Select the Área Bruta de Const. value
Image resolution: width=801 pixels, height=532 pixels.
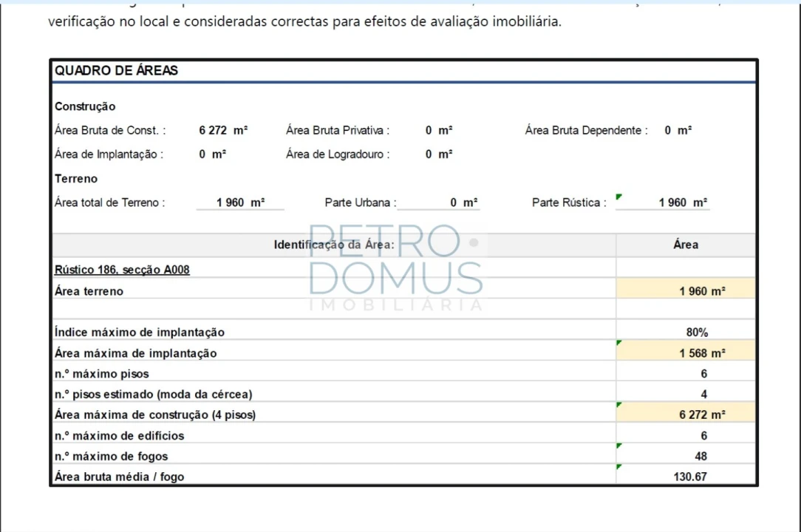(223, 131)
